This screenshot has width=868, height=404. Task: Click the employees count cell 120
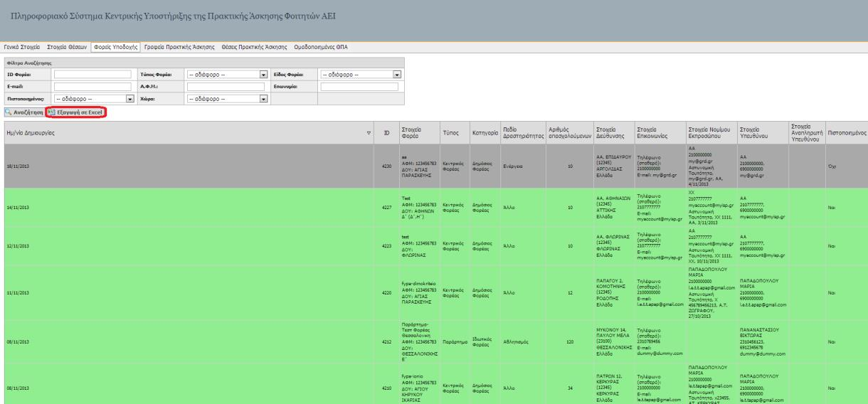pyautogui.click(x=569, y=341)
